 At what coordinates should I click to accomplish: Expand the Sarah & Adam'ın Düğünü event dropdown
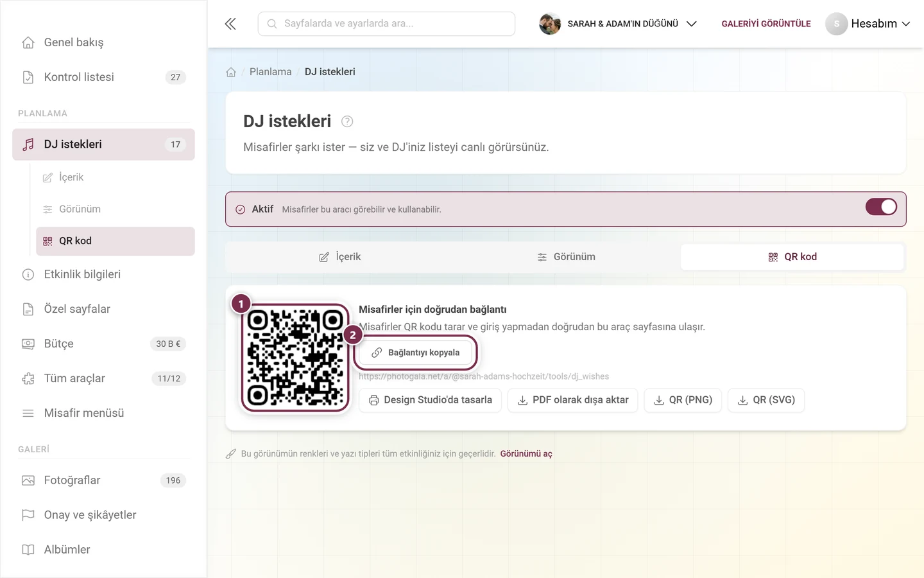pyautogui.click(x=618, y=24)
